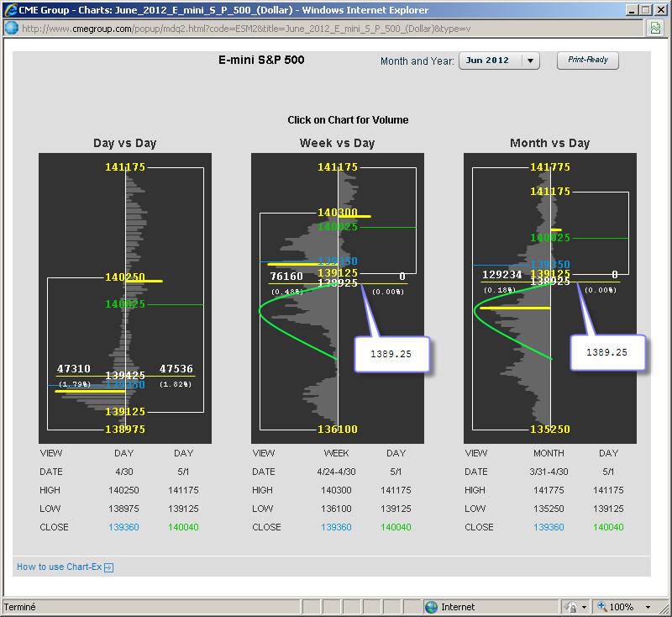Click the 136100 low value under Week vs Day
The width and height of the screenshot is (672, 617).
(x=337, y=509)
